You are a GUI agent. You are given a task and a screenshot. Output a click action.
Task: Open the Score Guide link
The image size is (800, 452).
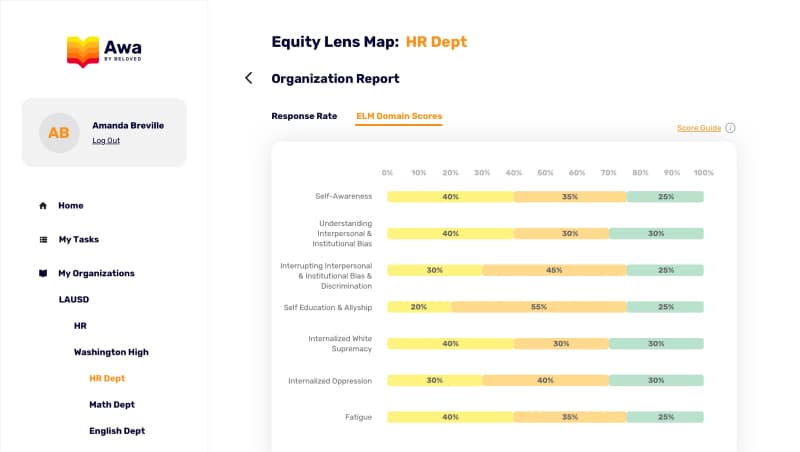pos(699,128)
